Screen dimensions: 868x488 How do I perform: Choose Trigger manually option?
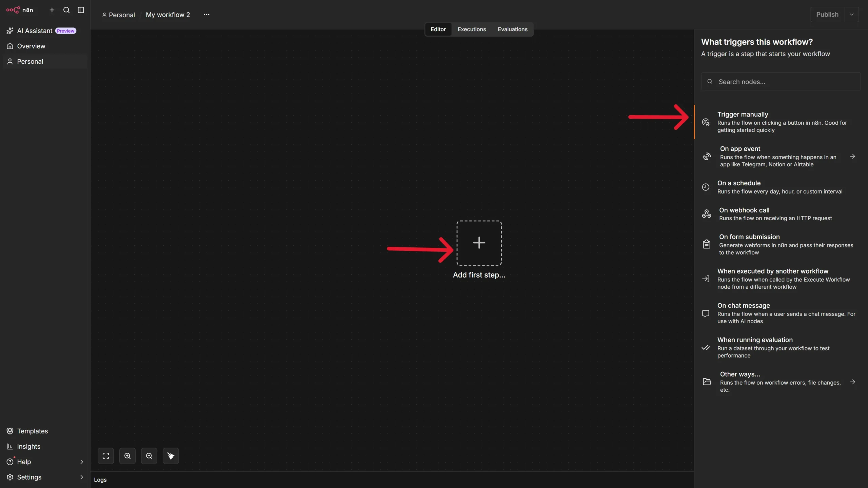pos(781,122)
